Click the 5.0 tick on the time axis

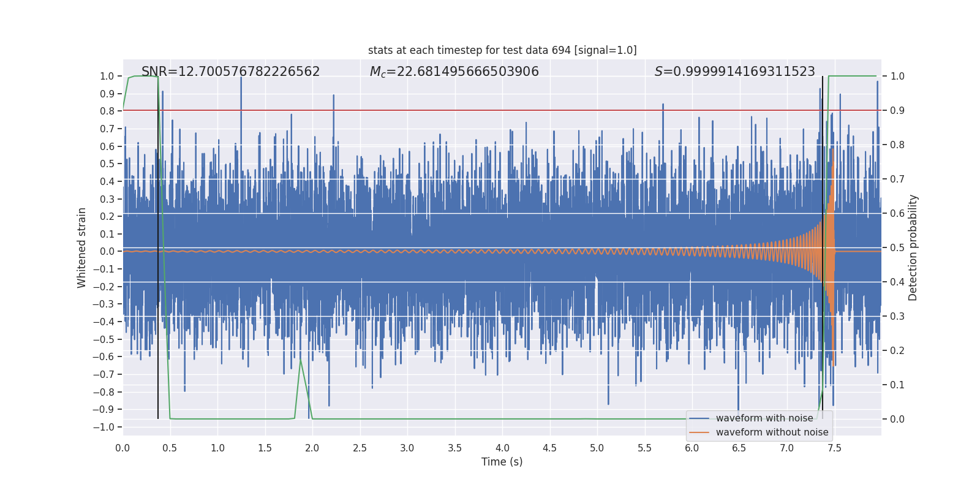pos(597,448)
